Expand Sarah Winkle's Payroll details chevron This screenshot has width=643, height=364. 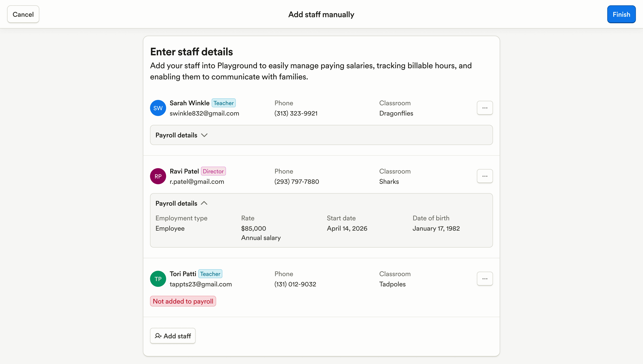point(204,135)
